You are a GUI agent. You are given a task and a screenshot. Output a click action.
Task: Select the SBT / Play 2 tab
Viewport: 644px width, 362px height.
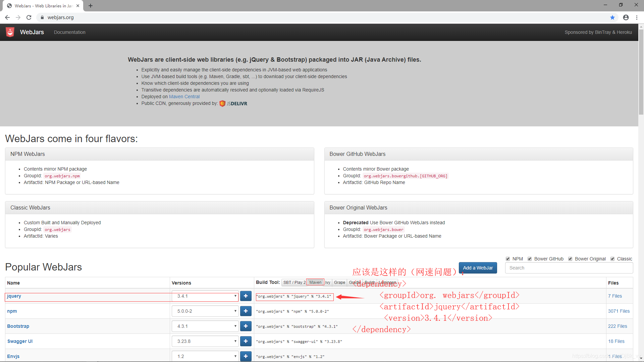tap(294, 283)
